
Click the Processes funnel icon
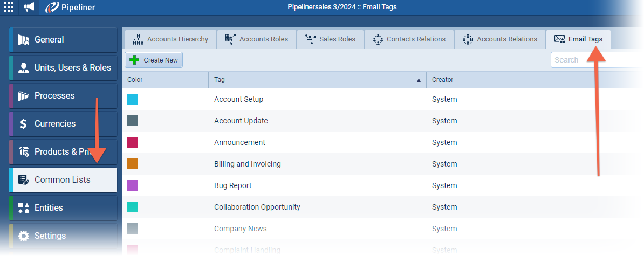(x=24, y=96)
